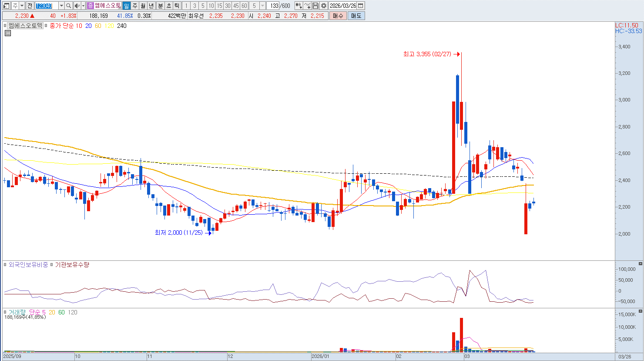Screen dimensions: 644x361
Task: Select the 30 interval preset button
Action: (228, 6)
